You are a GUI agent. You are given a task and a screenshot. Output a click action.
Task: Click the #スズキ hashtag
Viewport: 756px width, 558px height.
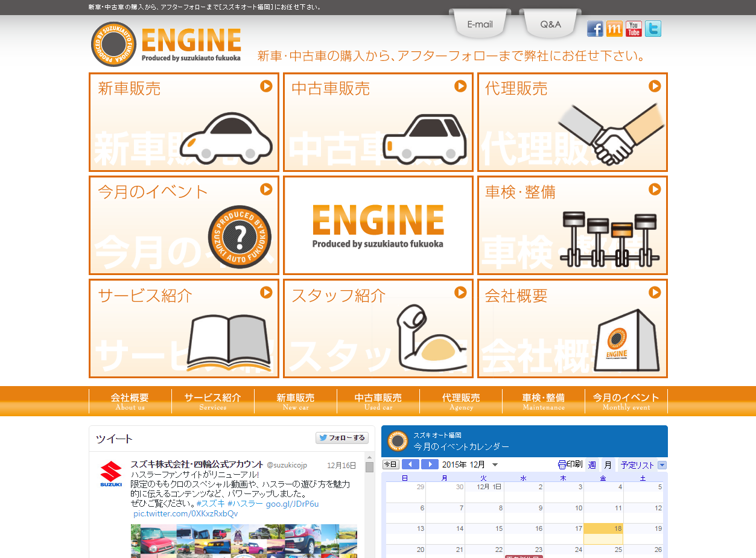211,504
